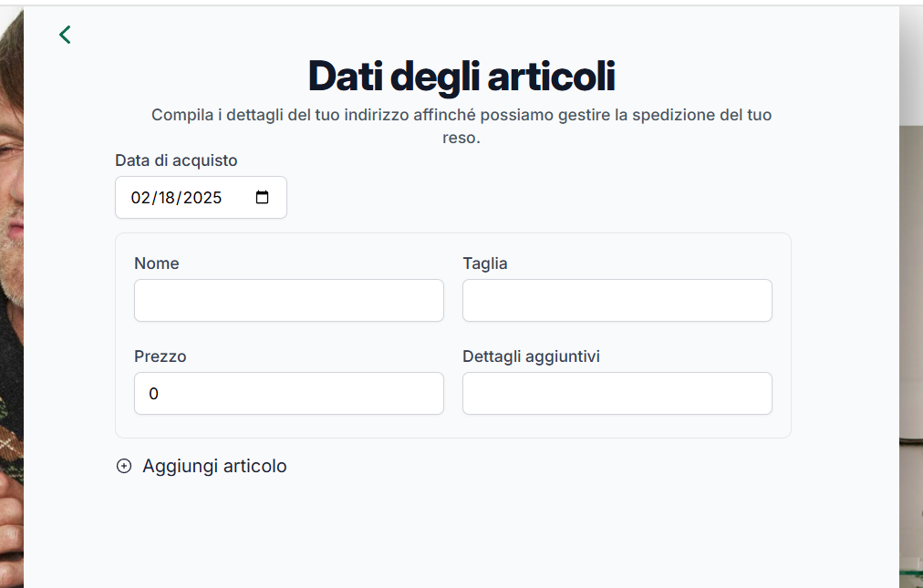Select the month segment 02 in date

[140, 198]
